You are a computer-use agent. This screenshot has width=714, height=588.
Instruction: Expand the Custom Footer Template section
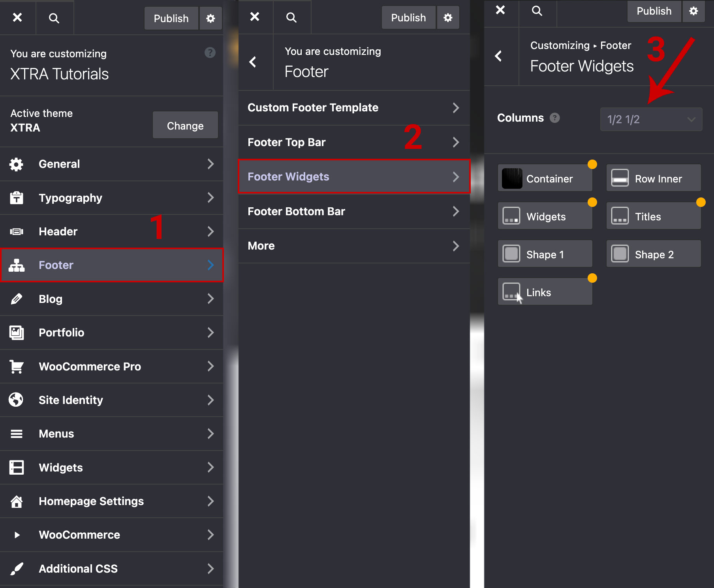pos(353,108)
